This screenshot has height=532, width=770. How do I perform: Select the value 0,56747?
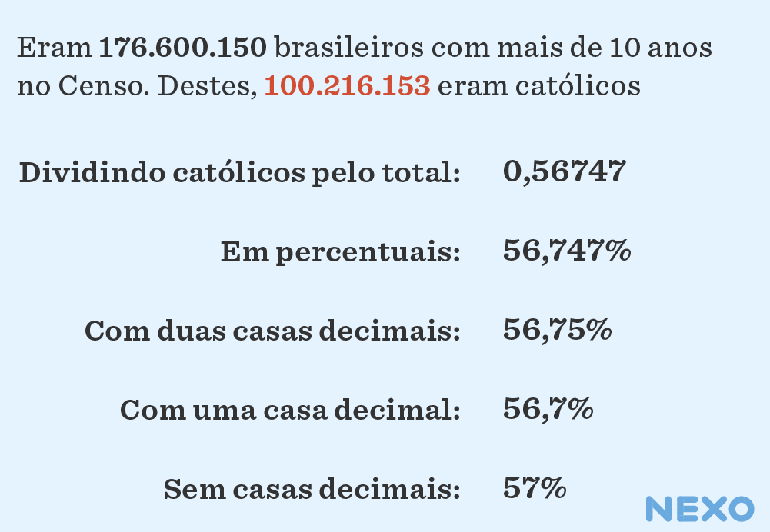click(x=564, y=172)
